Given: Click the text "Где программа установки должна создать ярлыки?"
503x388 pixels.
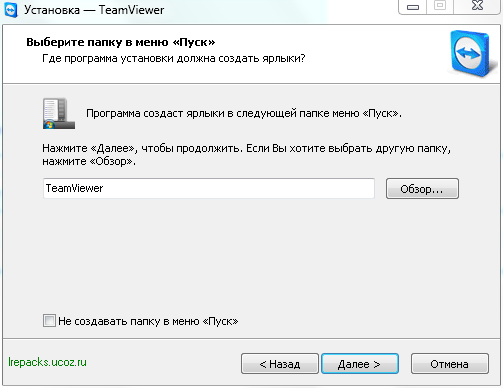Looking at the screenshot, I should [174, 59].
